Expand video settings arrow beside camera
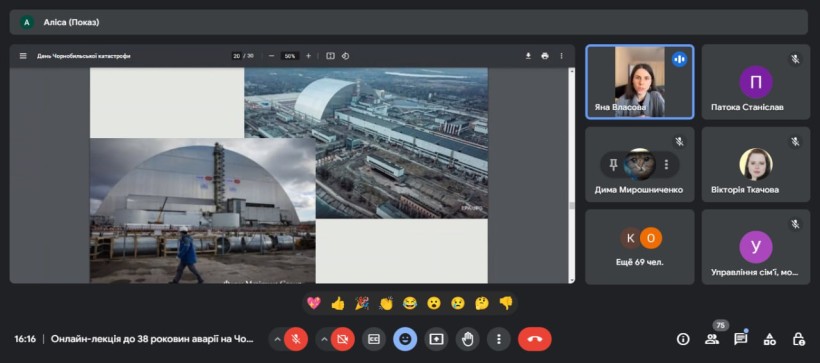Image resolution: width=820 pixels, height=363 pixels. 324,339
